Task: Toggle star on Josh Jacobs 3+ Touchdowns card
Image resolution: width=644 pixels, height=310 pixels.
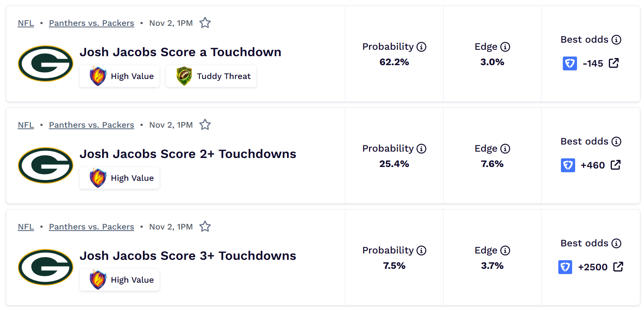Action: (x=205, y=227)
